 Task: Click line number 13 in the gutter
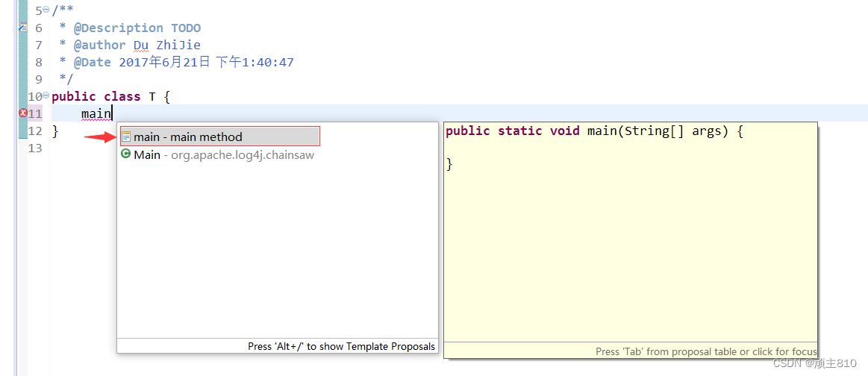click(35, 148)
